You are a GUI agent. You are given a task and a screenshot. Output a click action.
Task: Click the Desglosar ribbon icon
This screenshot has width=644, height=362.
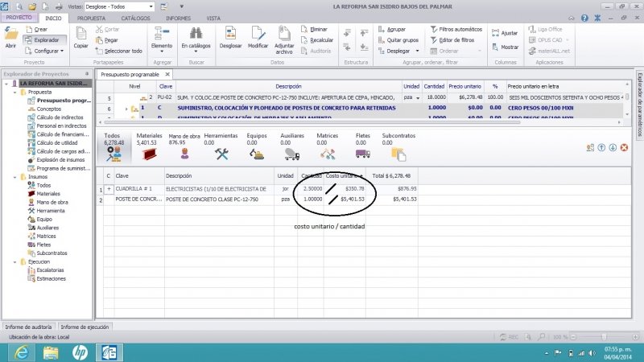[230, 35]
